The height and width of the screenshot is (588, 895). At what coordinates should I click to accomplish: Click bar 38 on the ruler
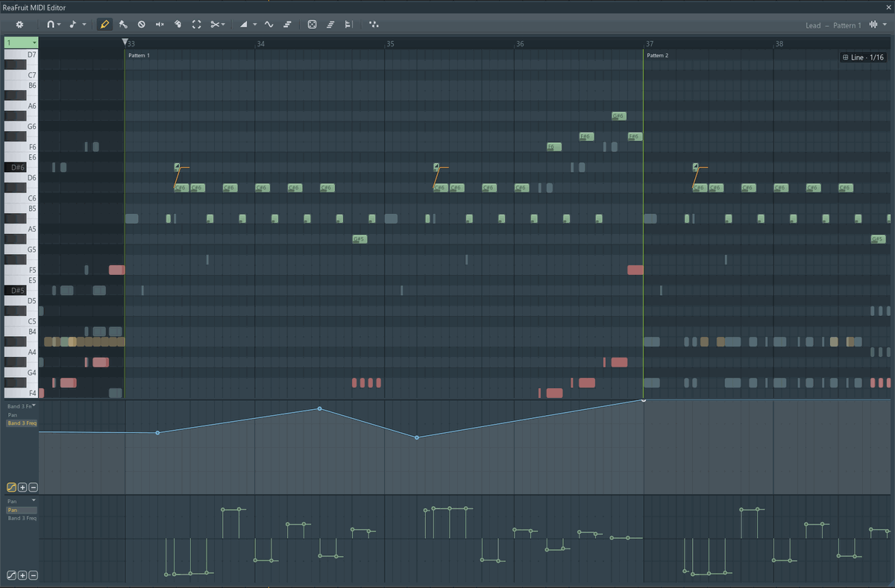pos(779,44)
